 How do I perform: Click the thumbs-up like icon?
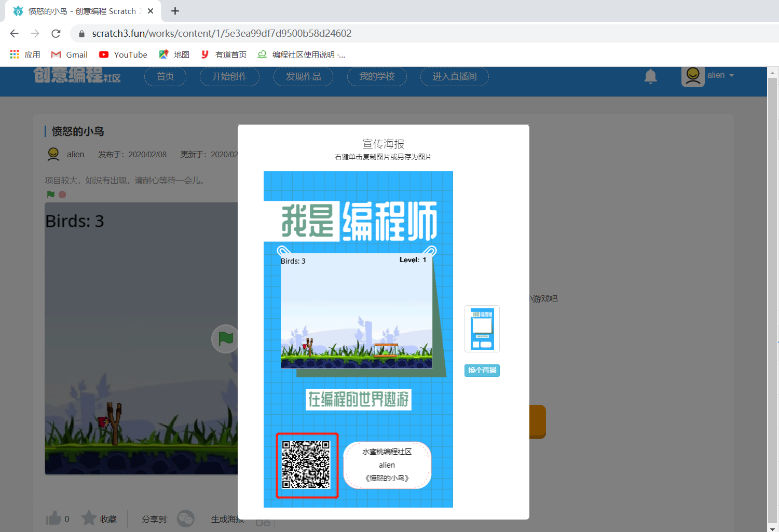point(53,518)
